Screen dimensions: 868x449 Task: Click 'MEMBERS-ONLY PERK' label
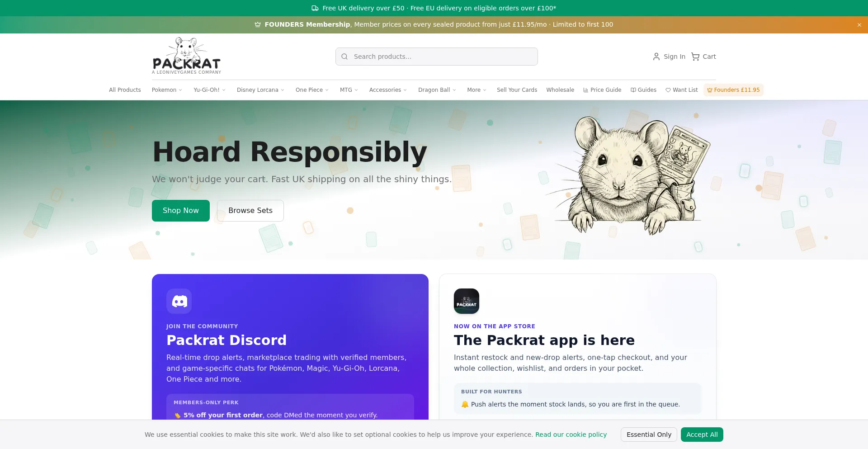206,402
